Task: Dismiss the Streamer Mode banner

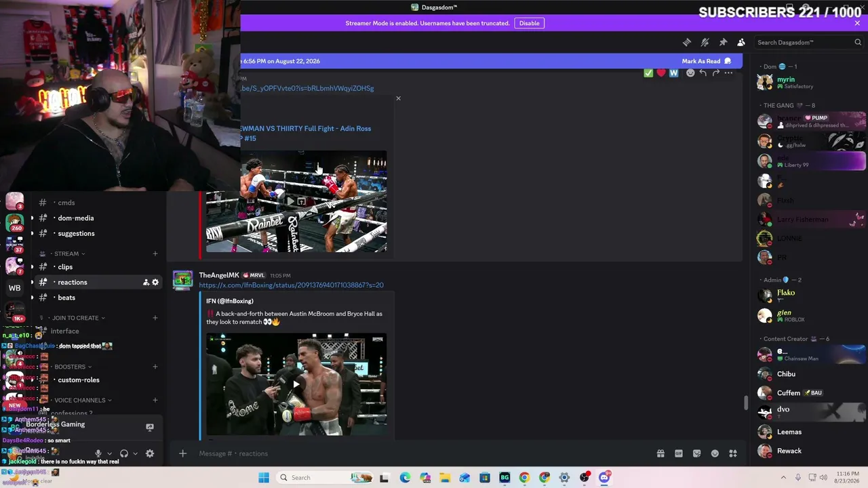Action: pyautogui.click(x=857, y=23)
